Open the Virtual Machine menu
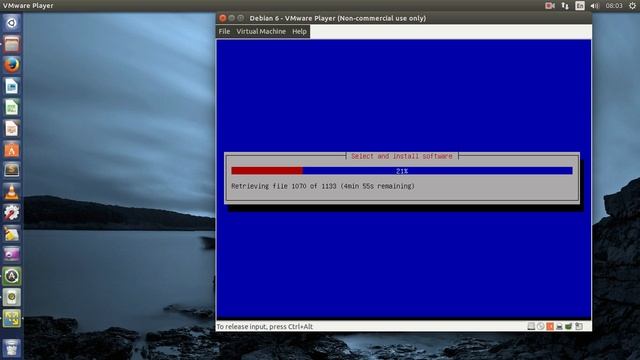Screen dimensions: 640x360 click(x=261, y=31)
